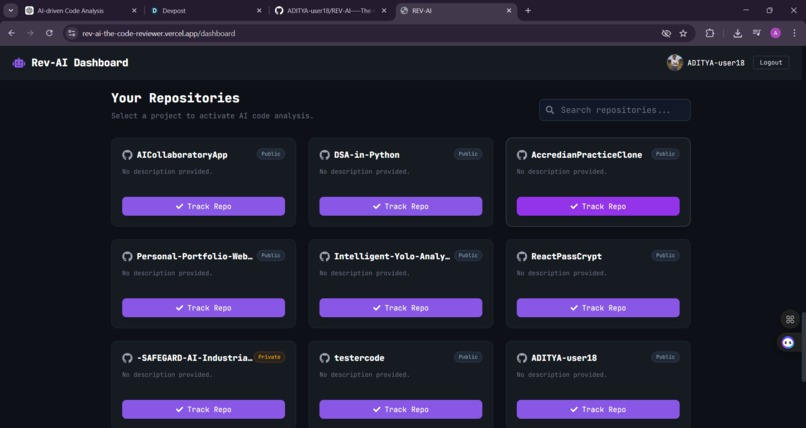Open the browser profile avatar icon
This screenshot has height=428, width=806.
776,33
